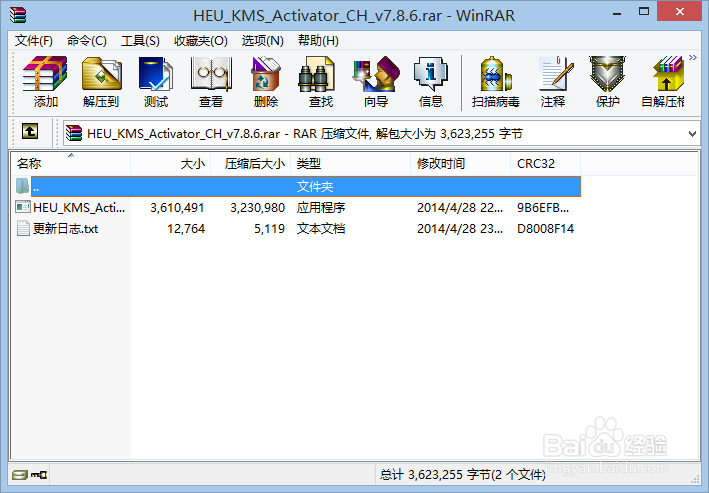
Task: Run the 测试 (Test) archive tool
Action: 156,82
